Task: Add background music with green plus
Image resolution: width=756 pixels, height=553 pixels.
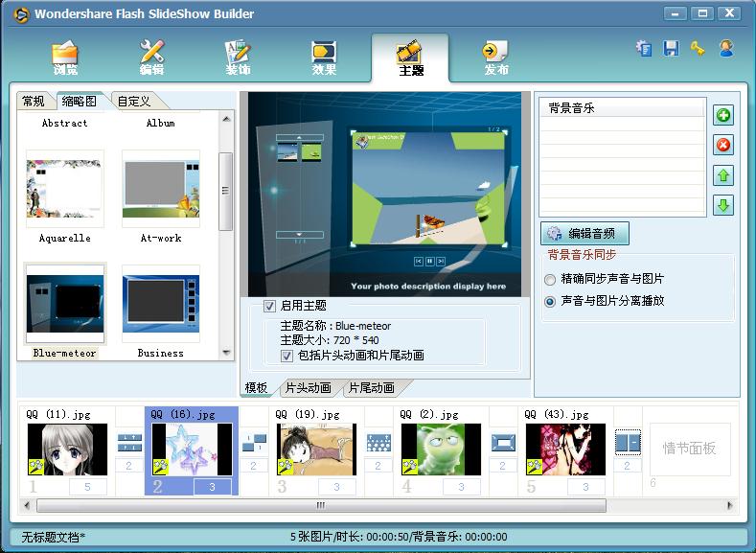Action: [723, 115]
